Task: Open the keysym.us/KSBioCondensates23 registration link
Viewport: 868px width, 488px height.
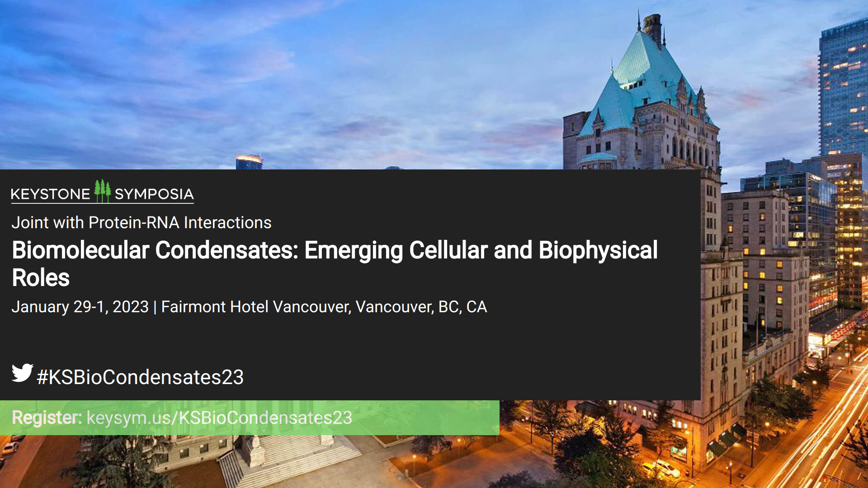Action: point(219,418)
